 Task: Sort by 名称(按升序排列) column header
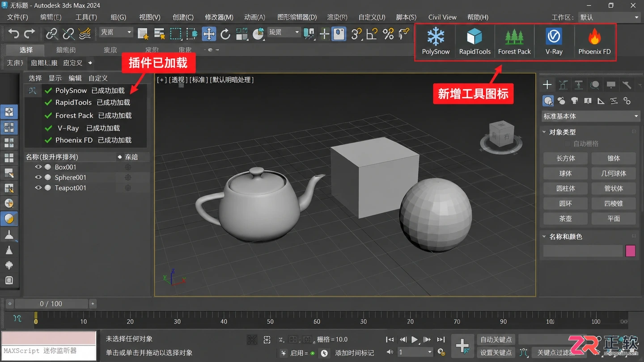point(52,157)
